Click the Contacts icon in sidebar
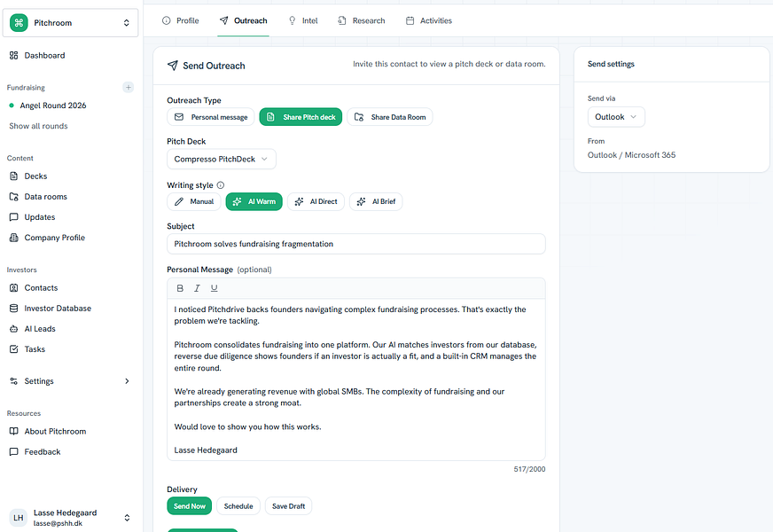The width and height of the screenshot is (773, 532). (x=14, y=288)
